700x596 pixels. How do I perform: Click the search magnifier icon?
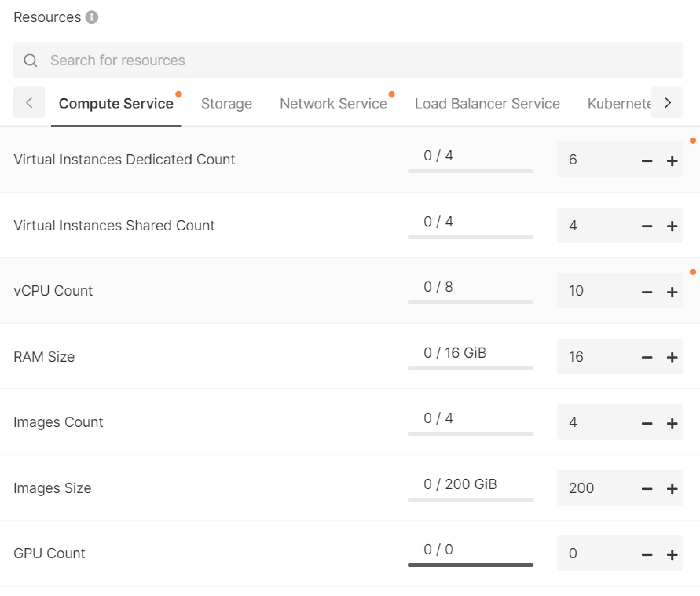[x=30, y=61]
